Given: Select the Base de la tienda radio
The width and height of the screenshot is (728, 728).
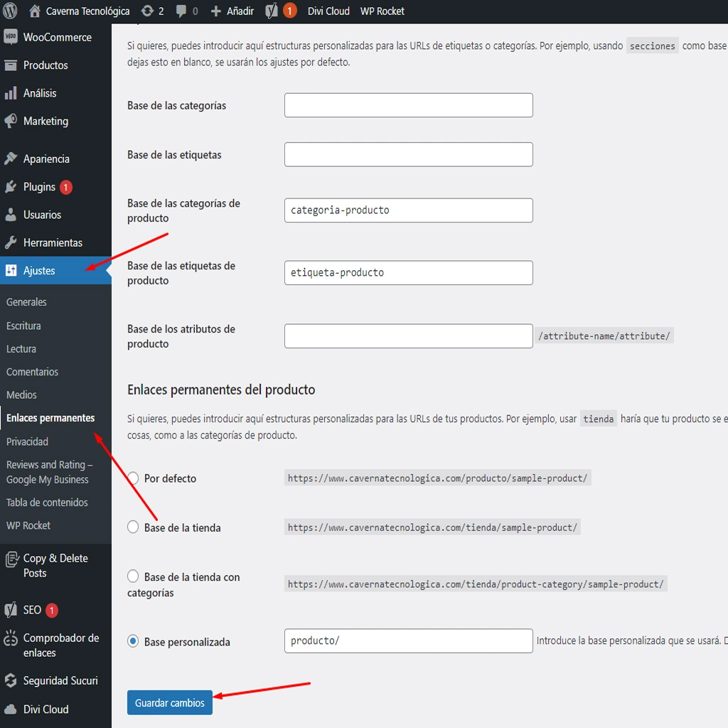Looking at the screenshot, I should tap(133, 527).
